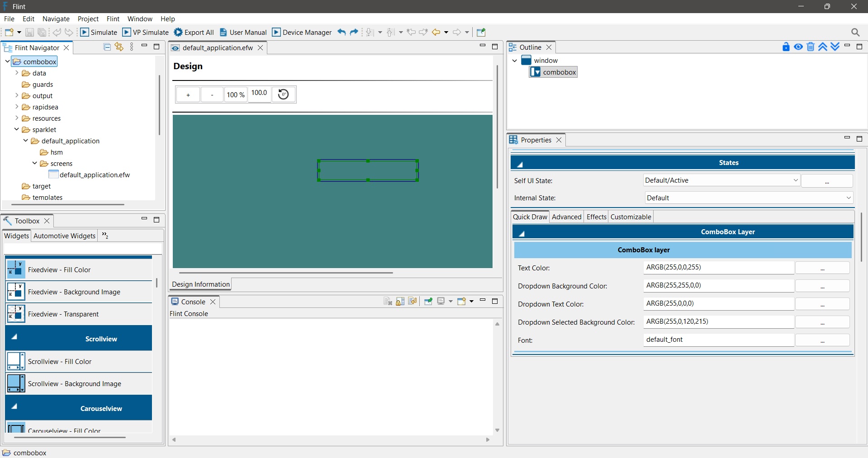The height and width of the screenshot is (458, 868).
Task: Click the trash delete icon in Outline
Action: click(811, 47)
